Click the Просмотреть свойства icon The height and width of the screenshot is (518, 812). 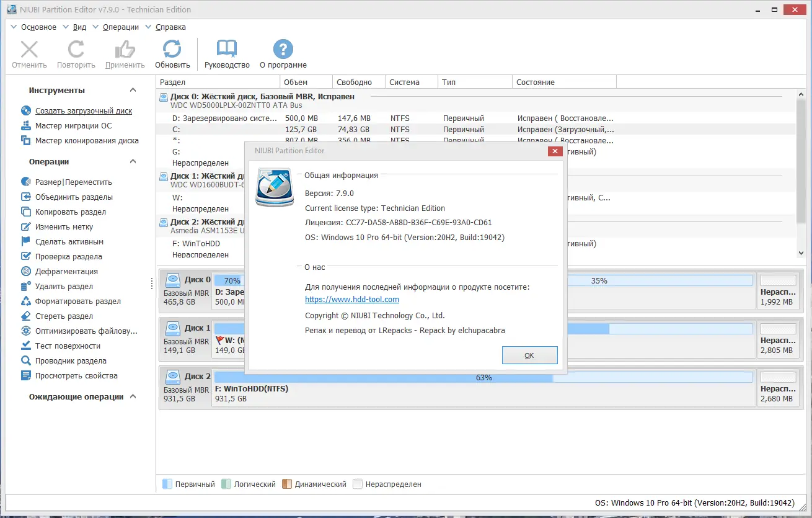pyautogui.click(x=26, y=376)
